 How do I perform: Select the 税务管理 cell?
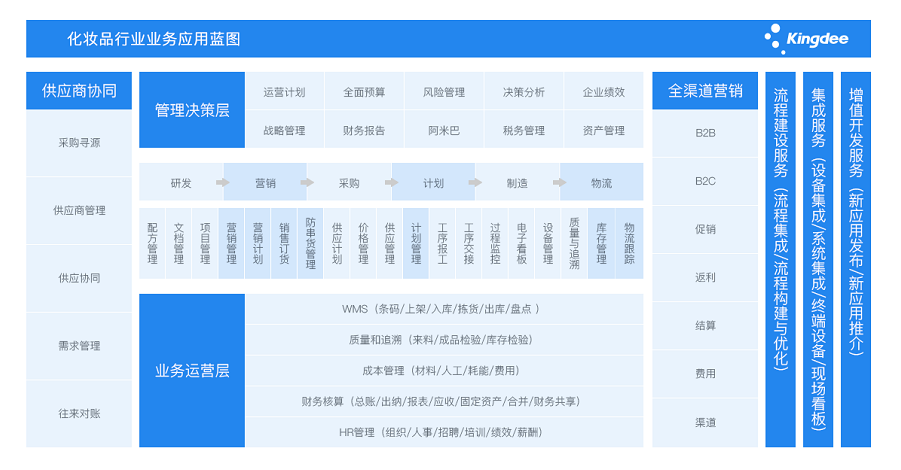(x=523, y=130)
